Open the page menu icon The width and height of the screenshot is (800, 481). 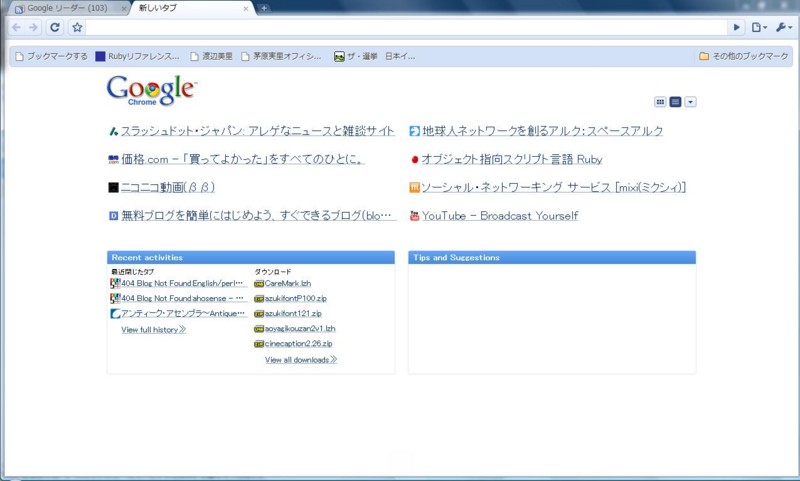(x=759, y=27)
